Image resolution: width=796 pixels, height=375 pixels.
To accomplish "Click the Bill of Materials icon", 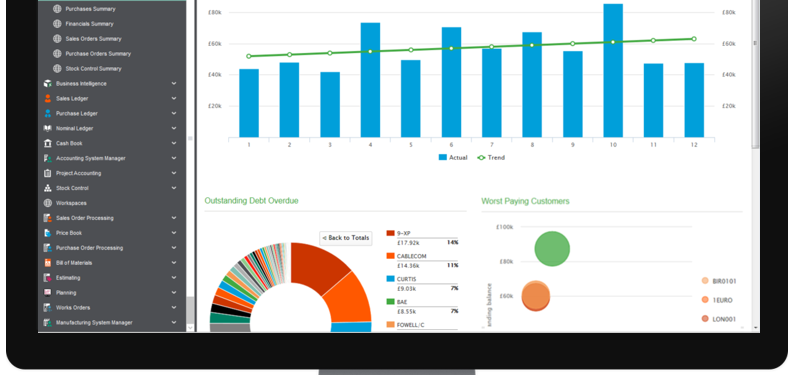I will coord(48,263).
